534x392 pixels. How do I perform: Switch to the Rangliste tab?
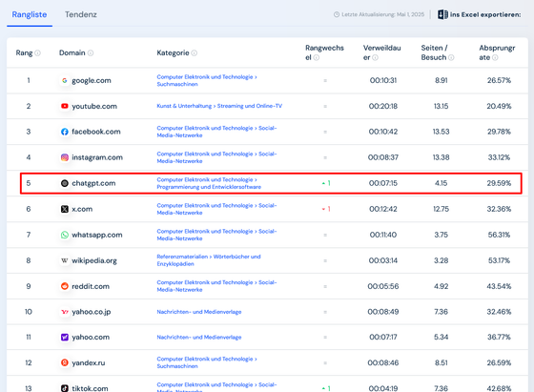point(30,14)
